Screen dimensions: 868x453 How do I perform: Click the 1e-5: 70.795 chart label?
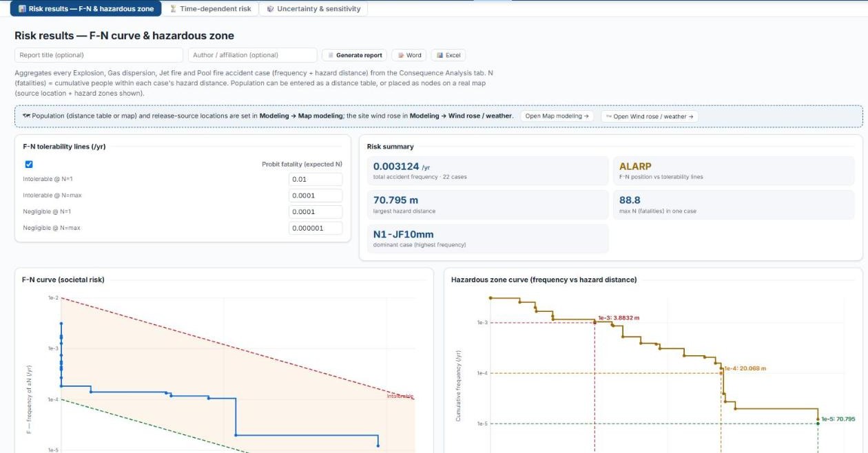click(x=838, y=419)
